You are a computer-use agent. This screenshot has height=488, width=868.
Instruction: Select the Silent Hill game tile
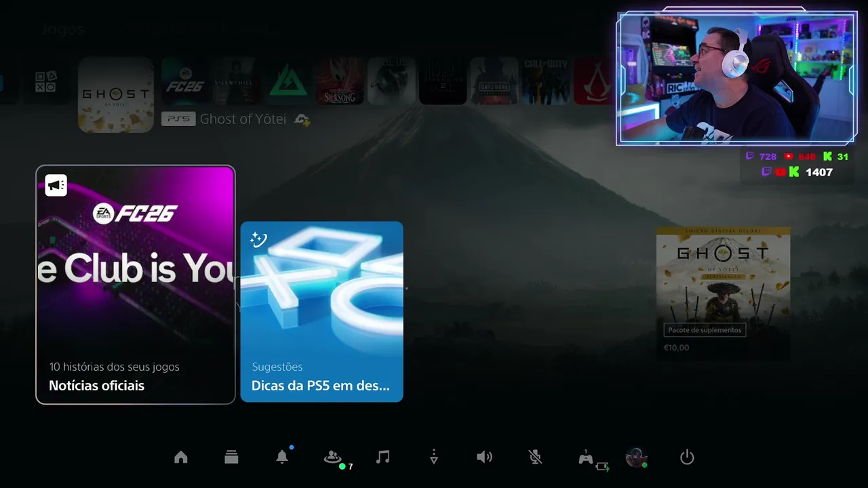tap(237, 81)
